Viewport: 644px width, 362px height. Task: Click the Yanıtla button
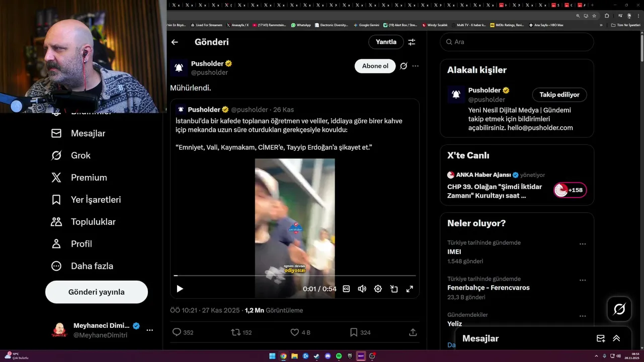(386, 42)
